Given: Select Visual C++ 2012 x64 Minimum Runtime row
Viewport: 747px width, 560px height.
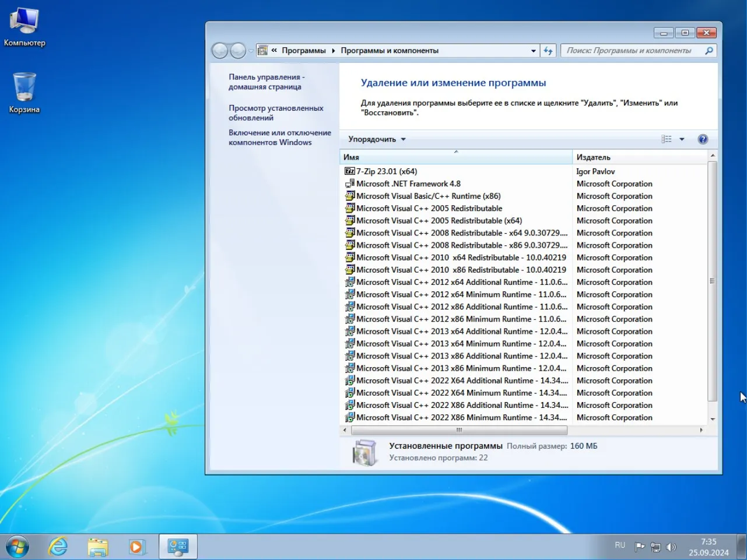Looking at the screenshot, I should click(523, 294).
